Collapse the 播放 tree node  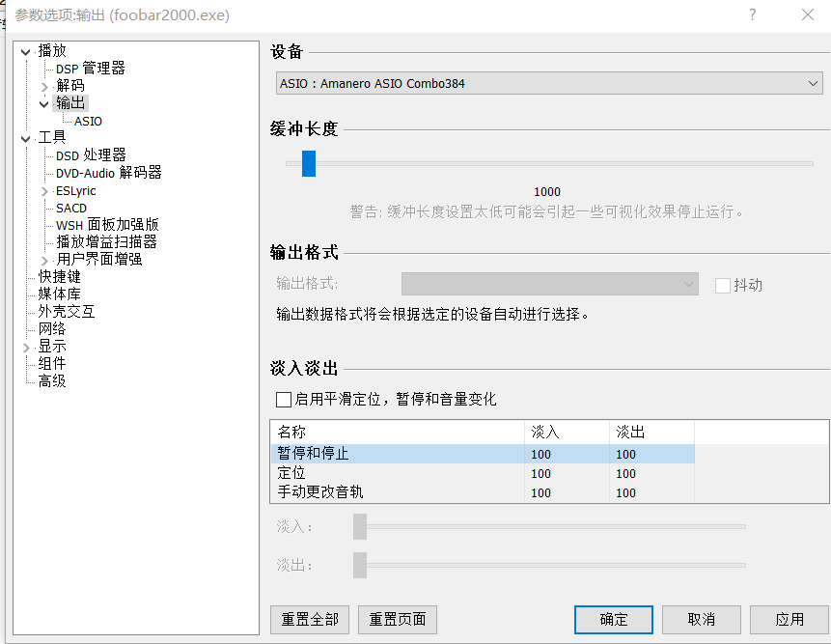25,51
